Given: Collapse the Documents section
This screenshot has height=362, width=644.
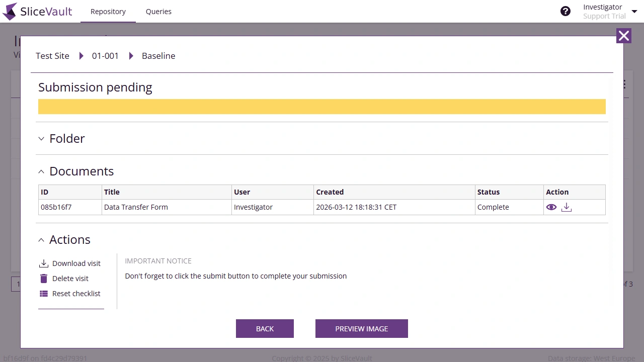Looking at the screenshot, I should pyautogui.click(x=41, y=171).
